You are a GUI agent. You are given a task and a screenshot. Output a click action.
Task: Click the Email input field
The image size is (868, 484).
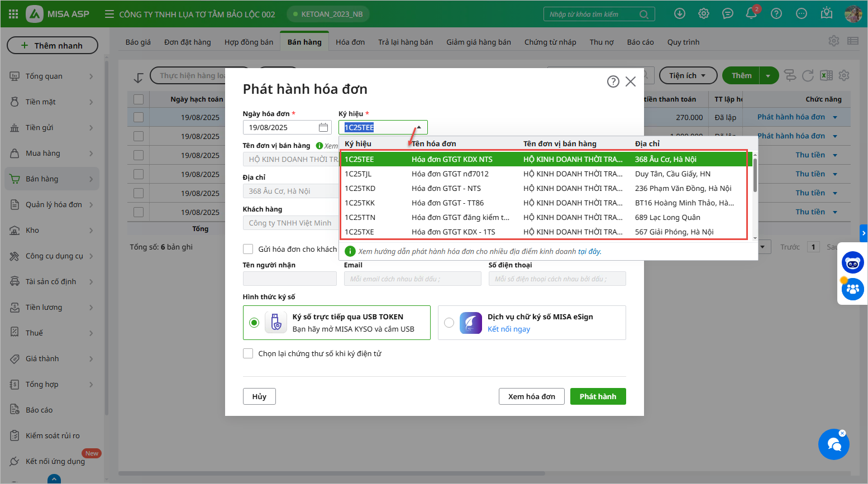(412, 279)
